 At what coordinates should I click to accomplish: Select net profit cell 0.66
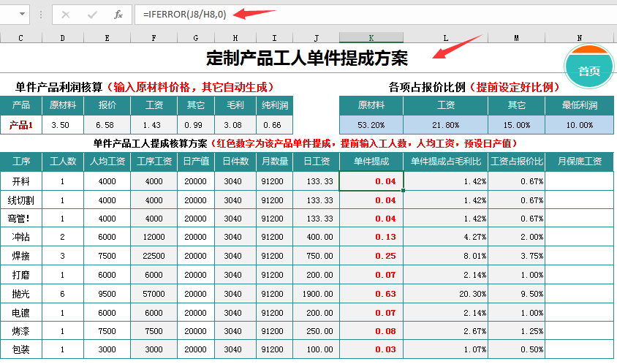pos(274,125)
